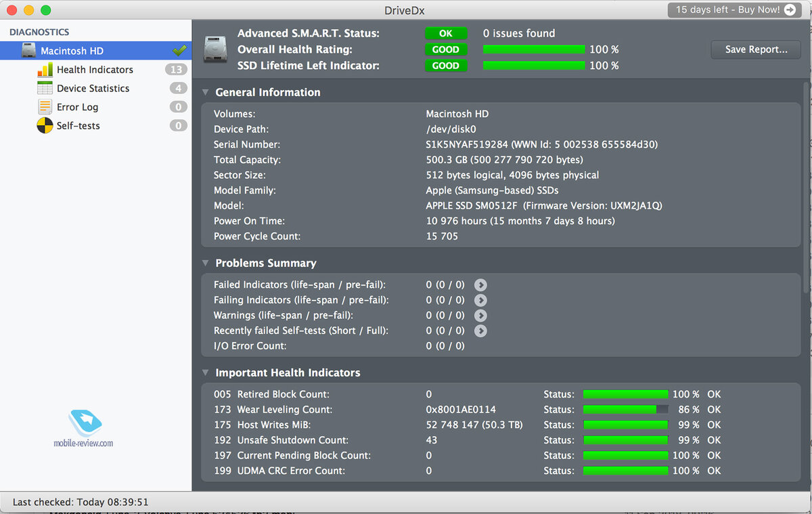Click GOOD badge for Overall Health Rating
The image size is (812, 514).
(x=445, y=49)
